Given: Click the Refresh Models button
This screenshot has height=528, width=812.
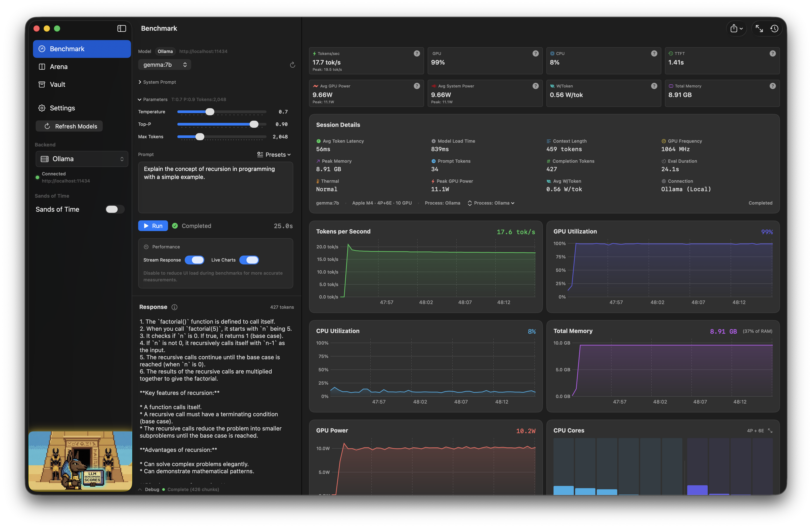Looking at the screenshot, I should (69, 126).
